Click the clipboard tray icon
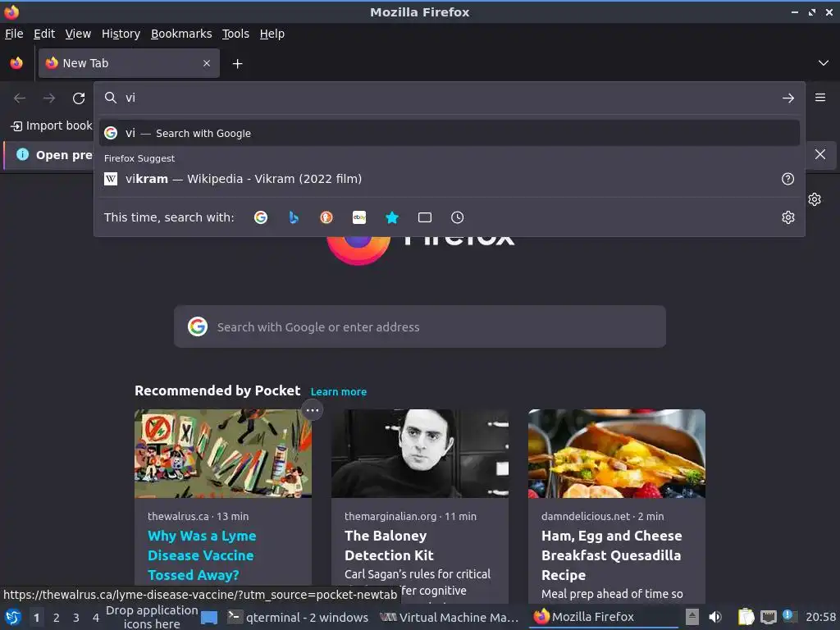Image resolution: width=840 pixels, height=630 pixels. (x=746, y=617)
